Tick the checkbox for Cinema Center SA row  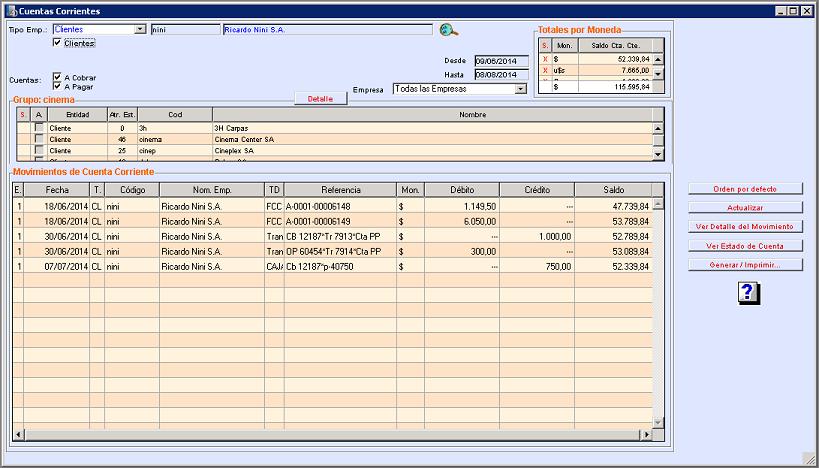pyautogui.click(x=39, y=139)
